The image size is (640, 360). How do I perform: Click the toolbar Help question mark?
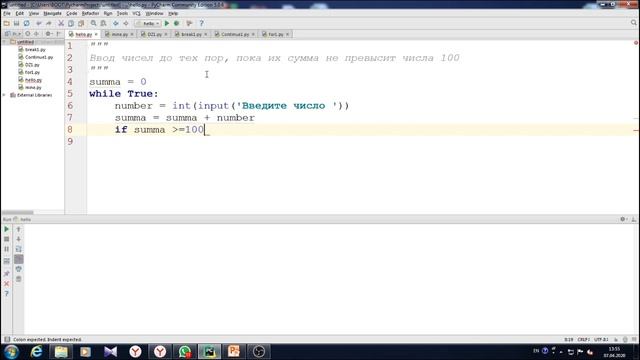coord(201,24)
